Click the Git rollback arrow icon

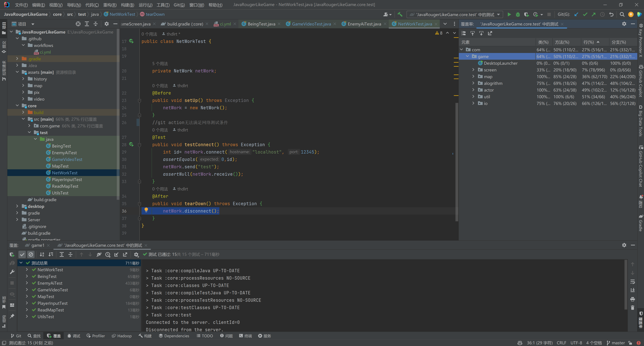click(611, 14)
